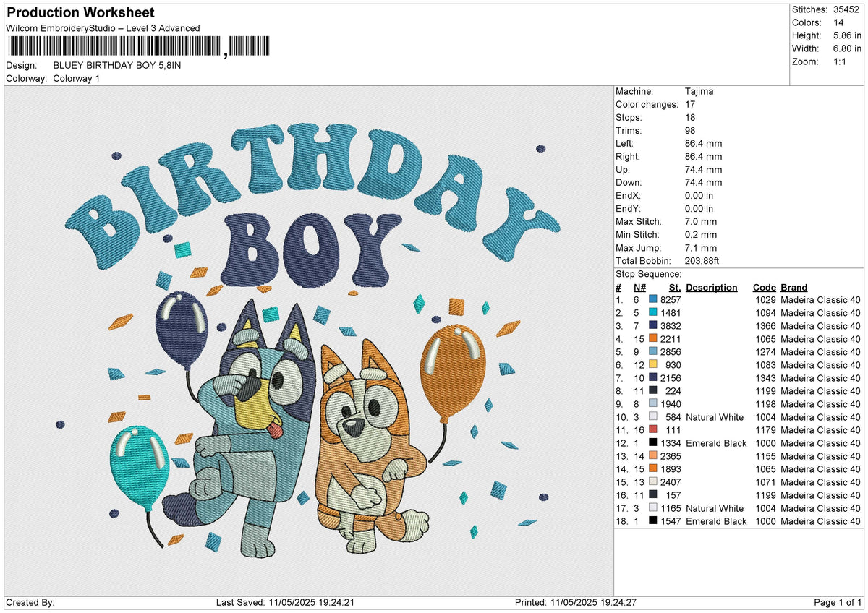Click the 'N#' column header

[639, 287]
